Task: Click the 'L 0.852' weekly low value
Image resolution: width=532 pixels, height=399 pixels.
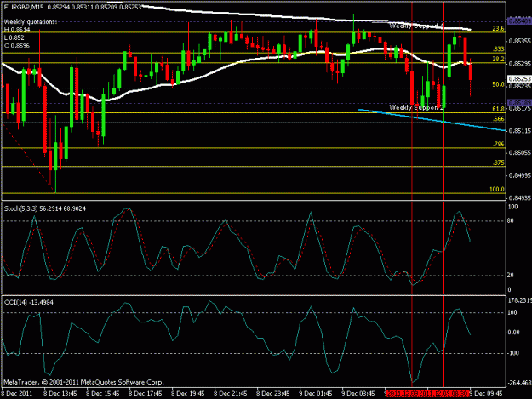Action: point(14,37)
